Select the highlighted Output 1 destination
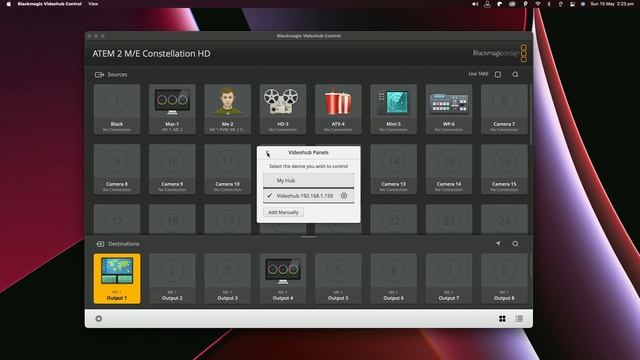This screenshot has height=360, width=640. tap(117, 279)
